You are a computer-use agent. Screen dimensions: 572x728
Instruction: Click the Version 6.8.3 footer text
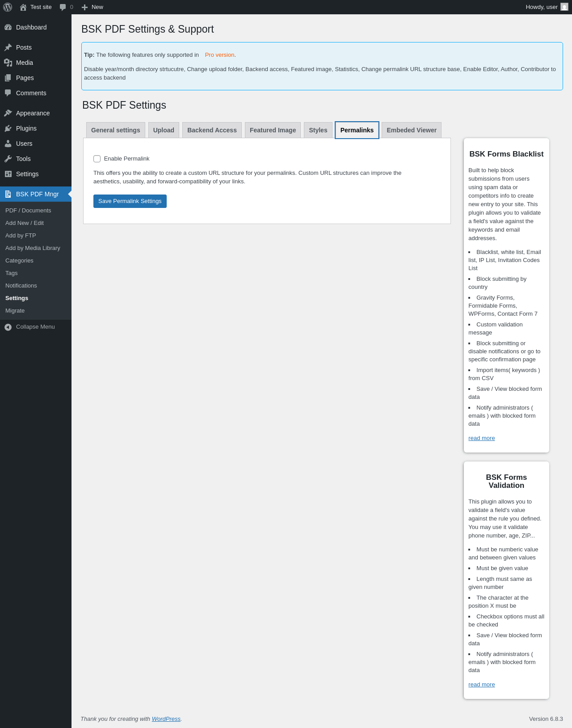(546, 719)
